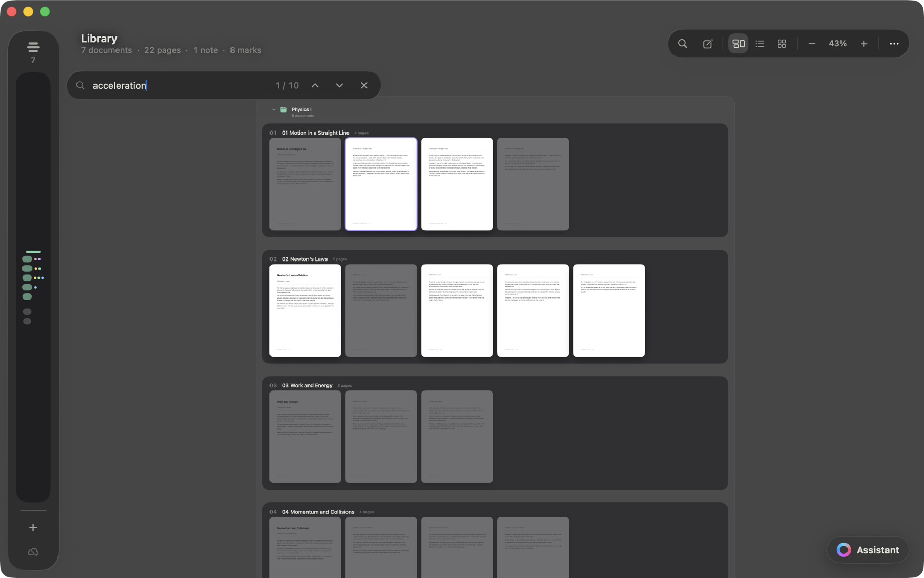Select page 1 of Newton's Laws
This screenshot has height=578, width=924.
pyautogui.click(x=305, y=310)
